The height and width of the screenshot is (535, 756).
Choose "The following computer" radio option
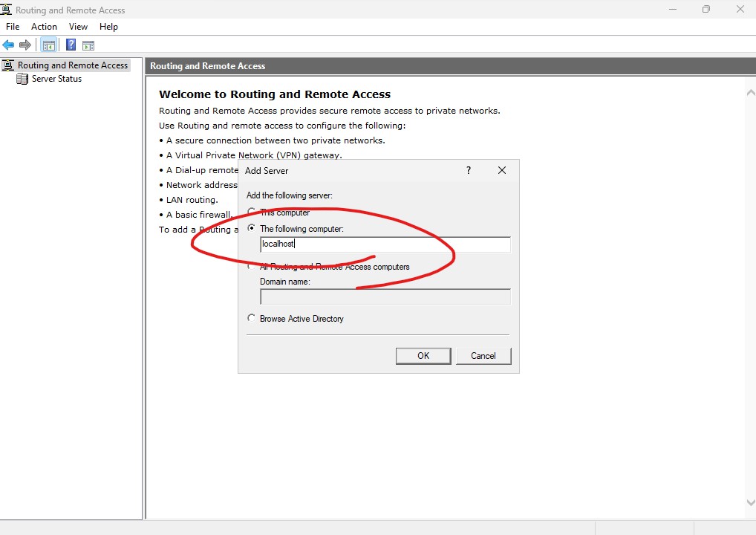click(x=251, y=229)
